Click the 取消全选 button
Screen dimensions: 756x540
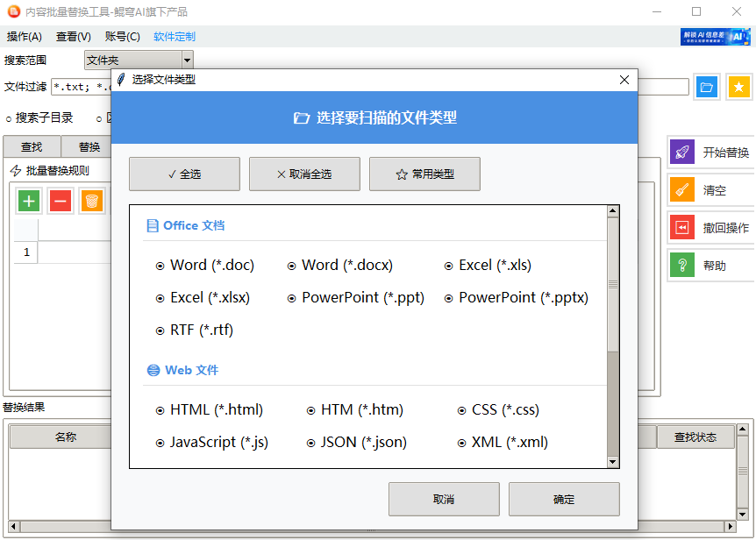[x=304, y=174]
